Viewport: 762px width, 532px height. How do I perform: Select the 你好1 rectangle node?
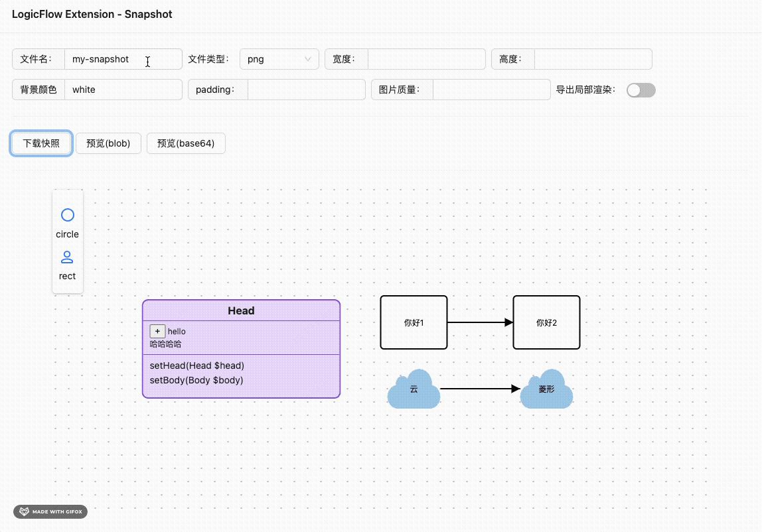pos(414,322)
